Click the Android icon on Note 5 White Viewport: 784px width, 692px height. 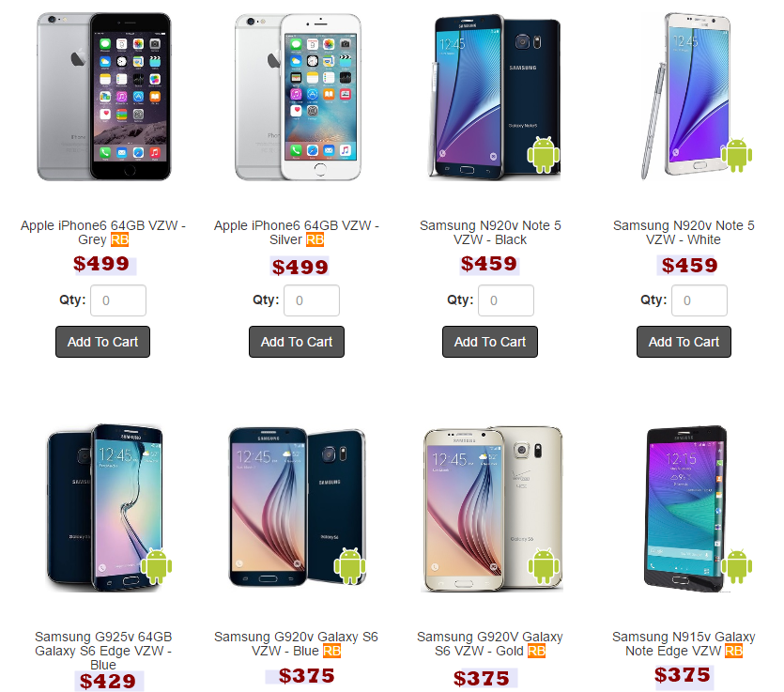pyautogui.click(x=737, y=155)
